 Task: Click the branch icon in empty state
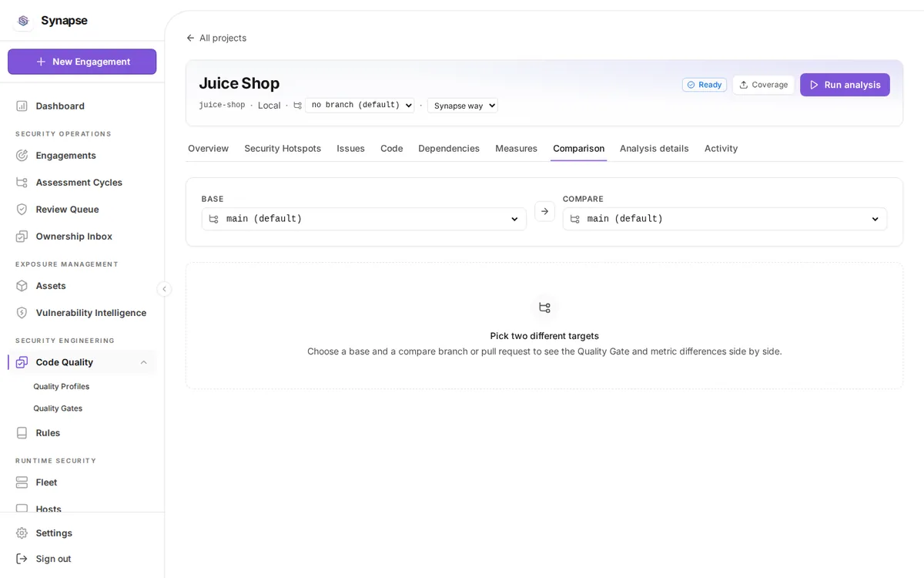(544, 307)
